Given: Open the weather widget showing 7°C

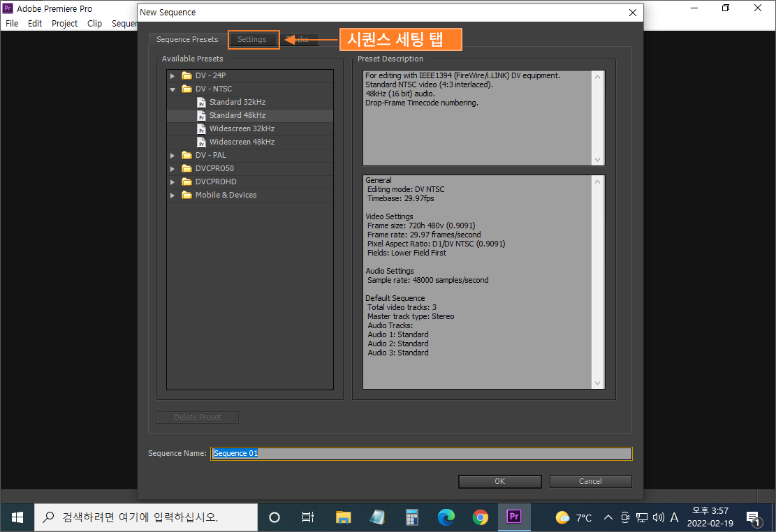Looking at the screenshot, I should click(x=573, y=517).
